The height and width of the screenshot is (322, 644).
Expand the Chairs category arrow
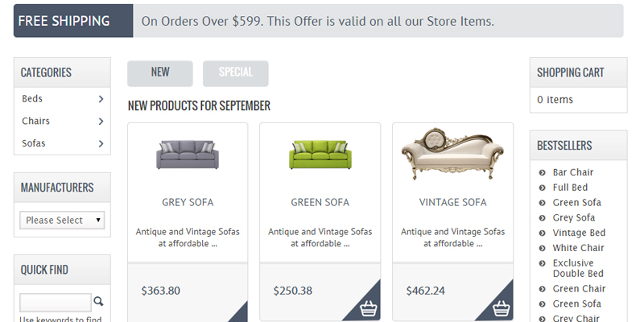point(101,122)
